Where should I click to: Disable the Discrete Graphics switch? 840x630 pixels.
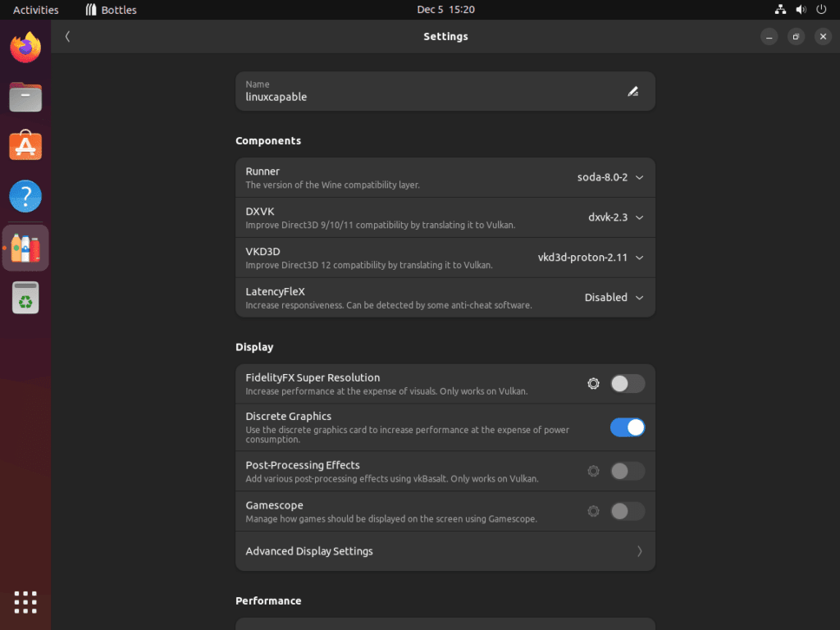628,427
